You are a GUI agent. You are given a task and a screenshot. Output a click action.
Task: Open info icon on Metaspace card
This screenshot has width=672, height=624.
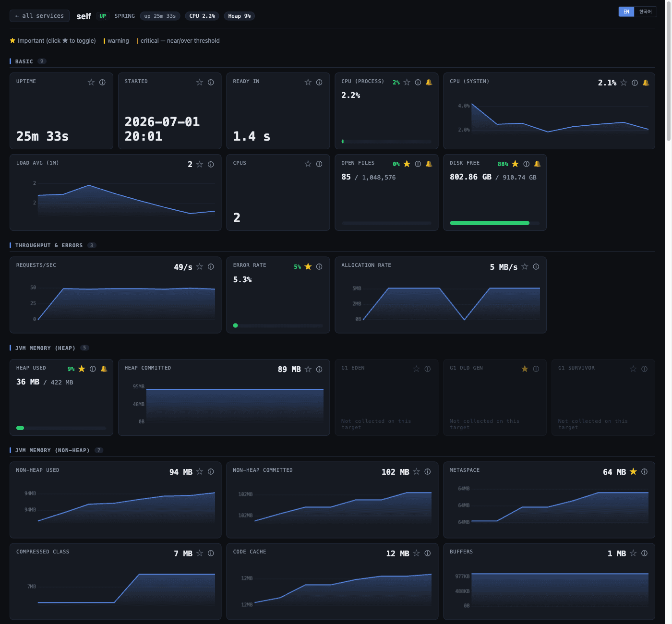tap(644, 471)
